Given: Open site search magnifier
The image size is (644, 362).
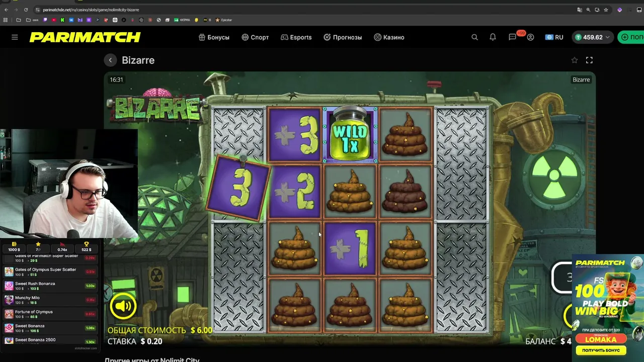Looking at the screenshot, I should coord(474,37).
